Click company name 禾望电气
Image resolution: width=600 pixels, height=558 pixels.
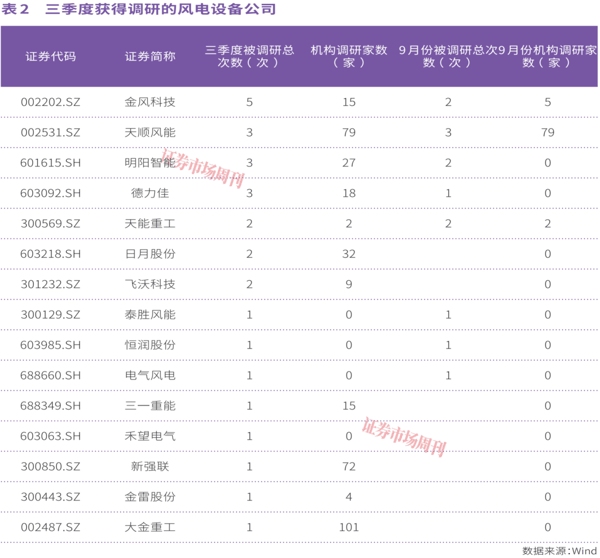(x=150, y=436)
